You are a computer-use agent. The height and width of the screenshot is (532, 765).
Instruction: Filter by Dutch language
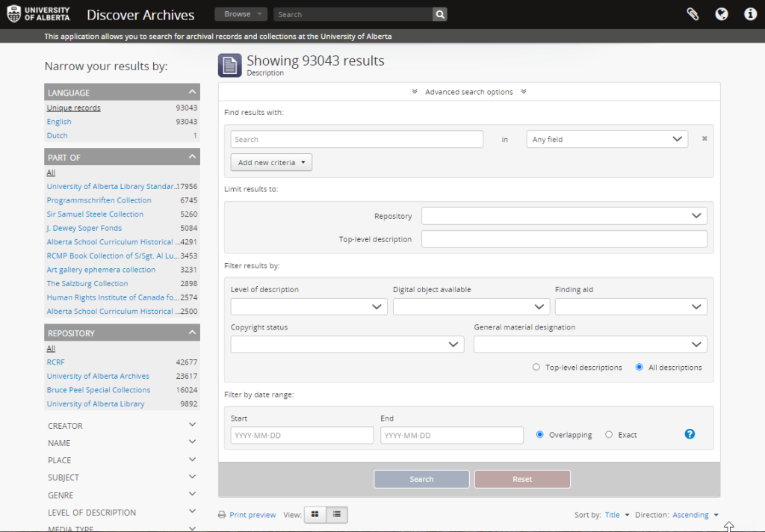(57, 135)
